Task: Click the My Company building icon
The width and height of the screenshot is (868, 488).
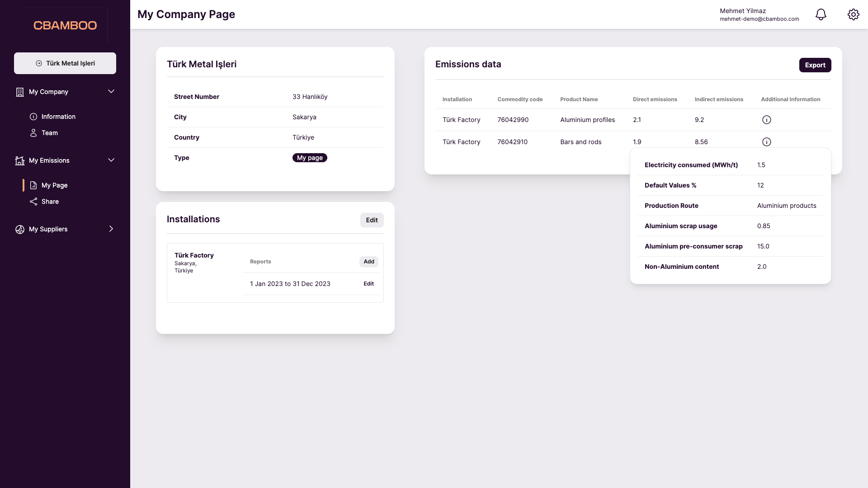Action: coord(20,92)
